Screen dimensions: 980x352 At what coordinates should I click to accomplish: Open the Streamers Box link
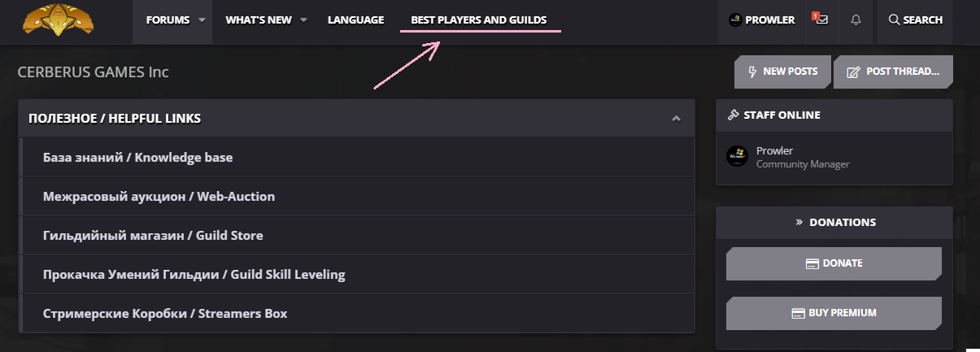point(165,313)
